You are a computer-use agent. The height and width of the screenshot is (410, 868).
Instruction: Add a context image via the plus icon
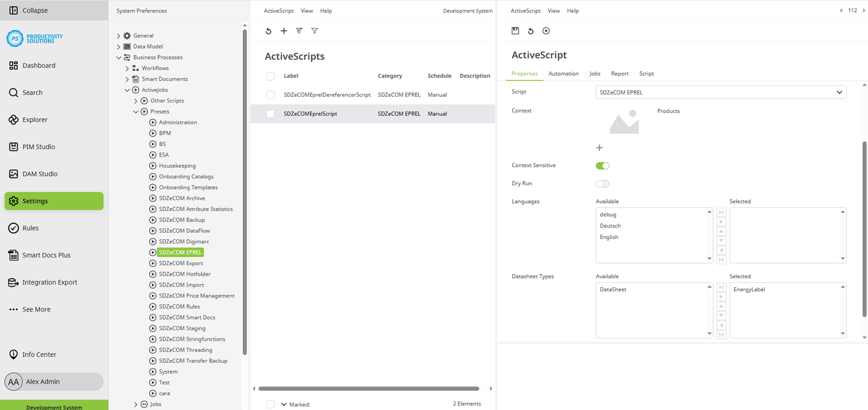coord(599,147)
